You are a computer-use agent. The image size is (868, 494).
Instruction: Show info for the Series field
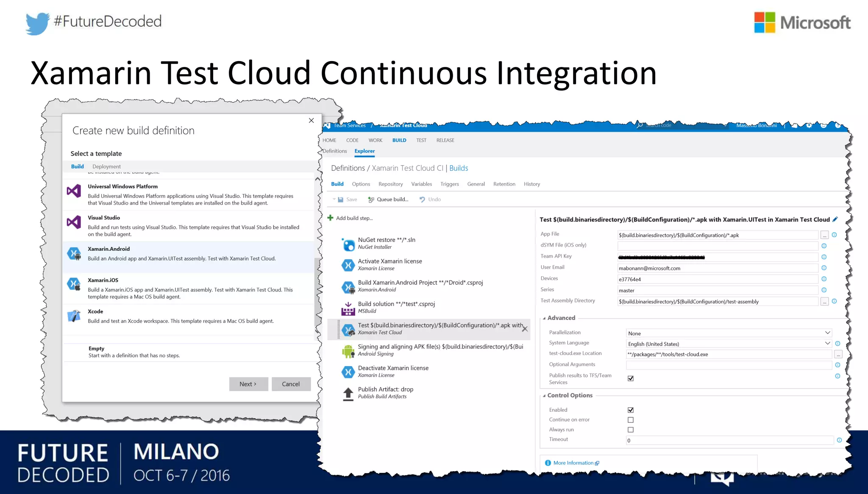pos(824,290)
